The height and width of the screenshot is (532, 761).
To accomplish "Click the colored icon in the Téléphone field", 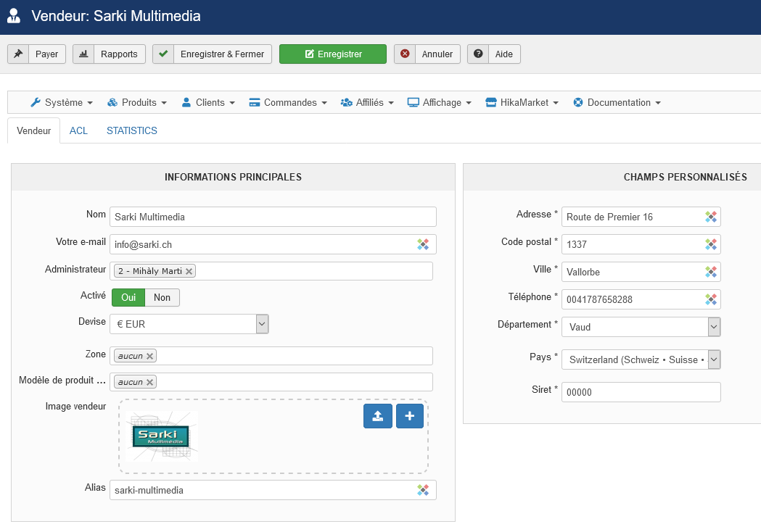I will pos(711,299).
